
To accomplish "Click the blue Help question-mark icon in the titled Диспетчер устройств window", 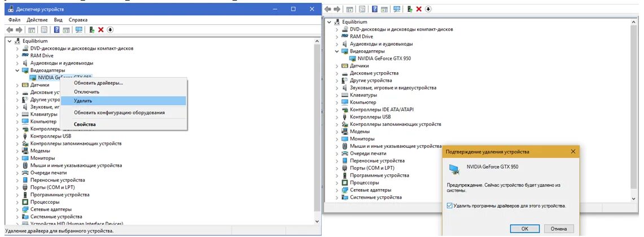I will coord(57,30).
